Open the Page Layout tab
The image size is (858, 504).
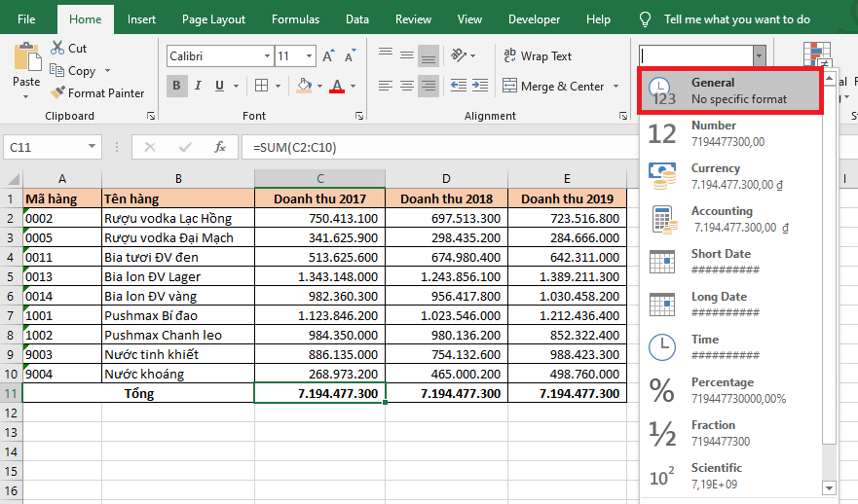pos(213,19)
